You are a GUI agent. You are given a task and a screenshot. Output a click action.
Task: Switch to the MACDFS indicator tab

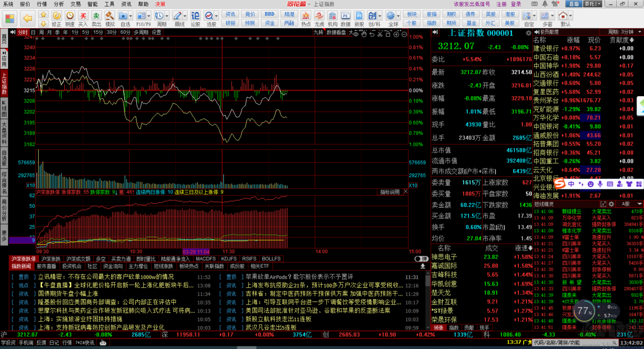click(x=206, y=259)
